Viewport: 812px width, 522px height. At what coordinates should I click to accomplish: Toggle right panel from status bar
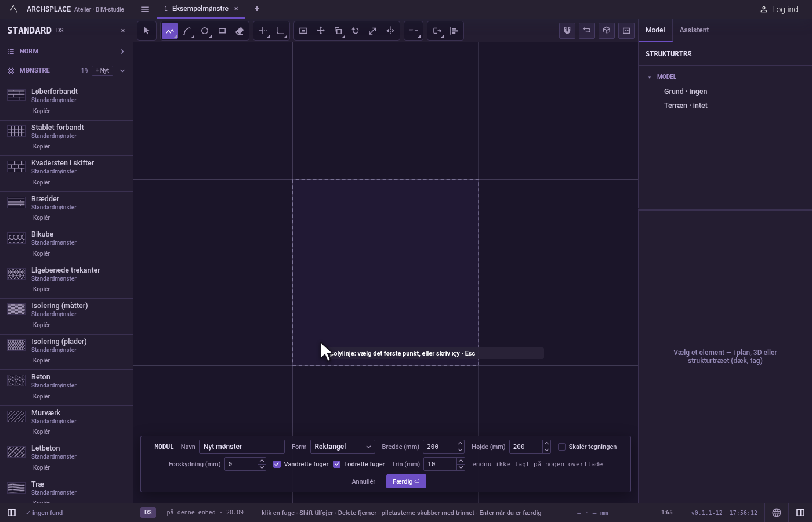[800, 513]
